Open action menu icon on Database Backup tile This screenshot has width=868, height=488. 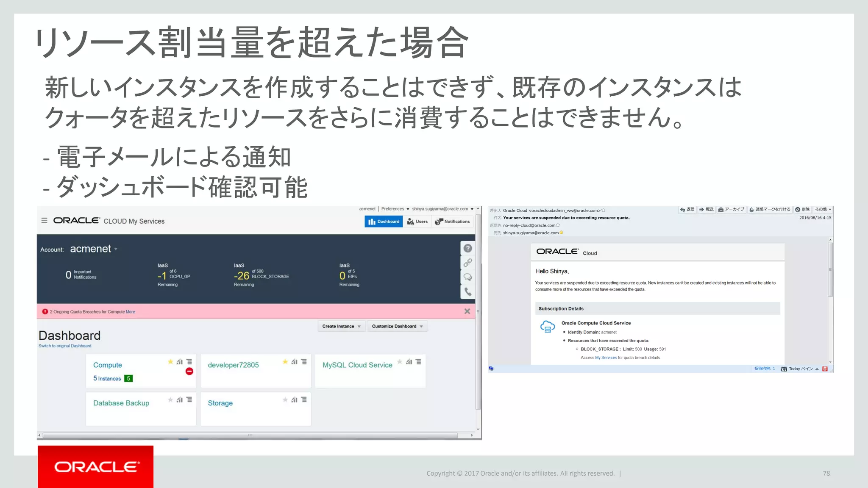coord(189,399)
